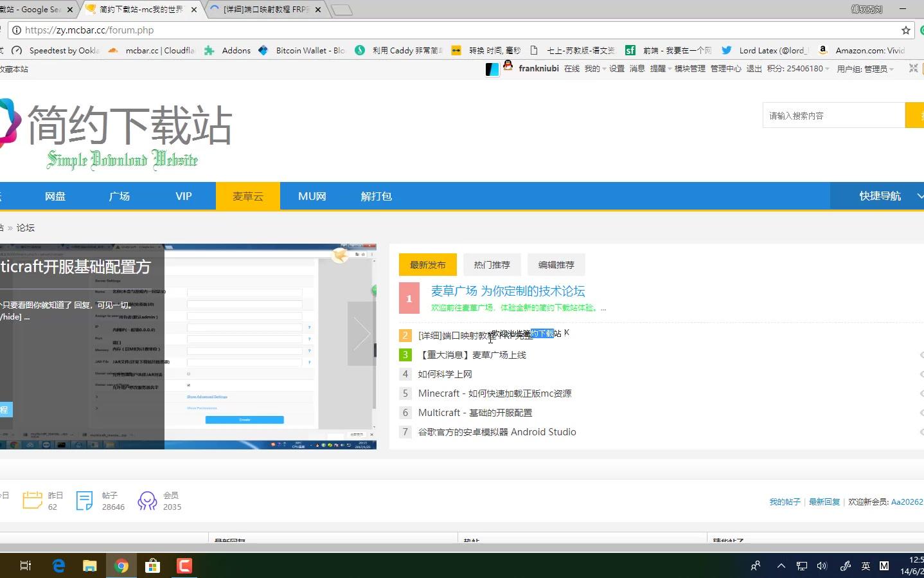Switch to the 热门推荐 tab
924x578 pixels.
(x=492, y=264)
